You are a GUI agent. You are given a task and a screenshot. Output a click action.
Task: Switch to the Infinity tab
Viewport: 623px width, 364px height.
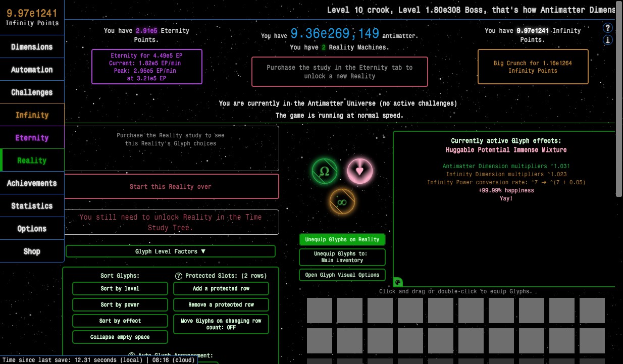(x=32, y=115)
